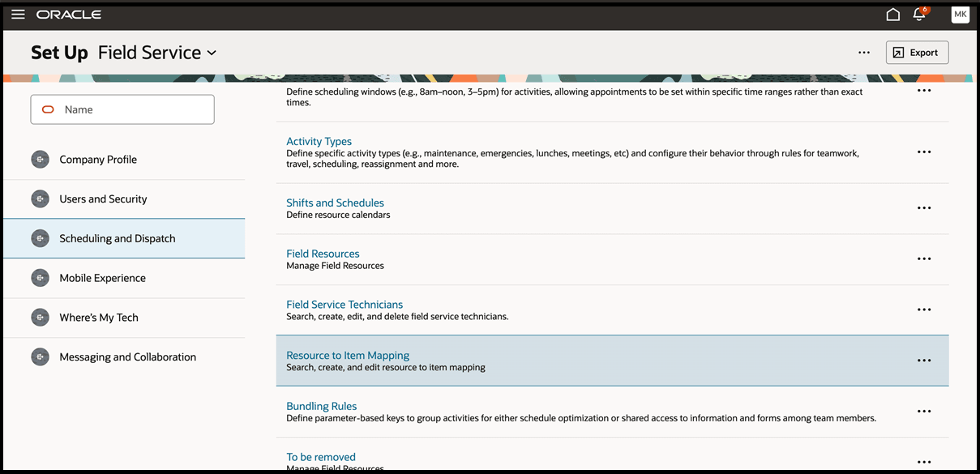Open actions ellipsis for Bundling Rules

[923, 412]
